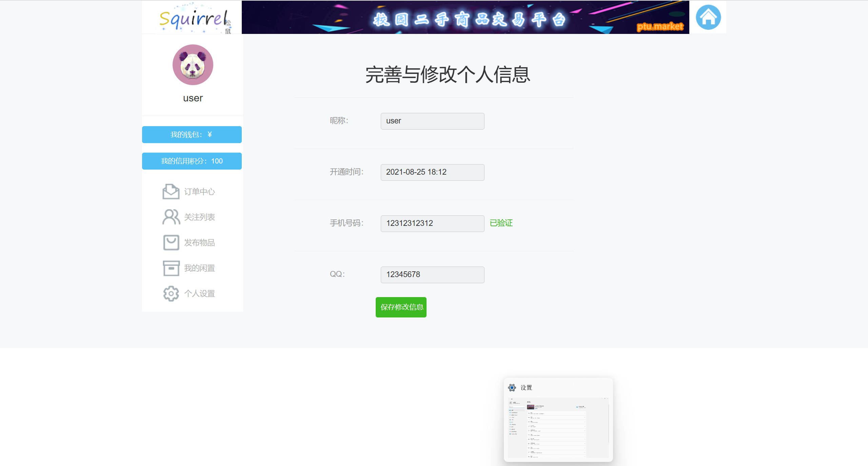The width and height of the screenshot is (868, 466).
Task: Click the blue home icon top right
Action: (x=708, y=17)
